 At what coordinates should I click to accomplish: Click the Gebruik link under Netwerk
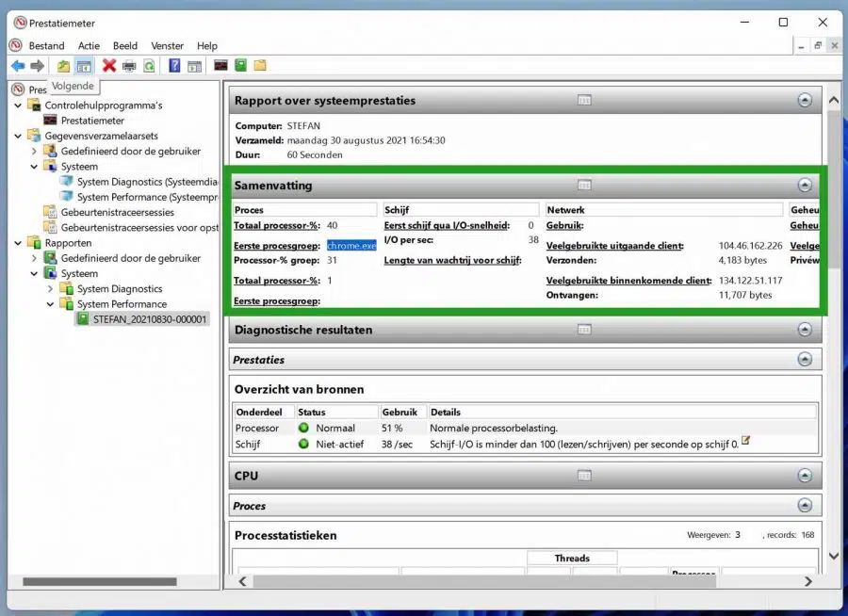pos(564,225)
